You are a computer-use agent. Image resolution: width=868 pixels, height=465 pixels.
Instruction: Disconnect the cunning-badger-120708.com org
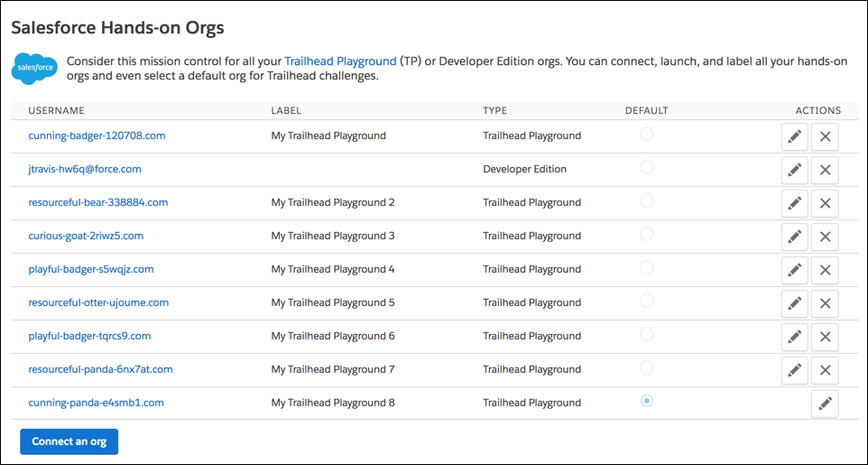[x=825, y=137]
